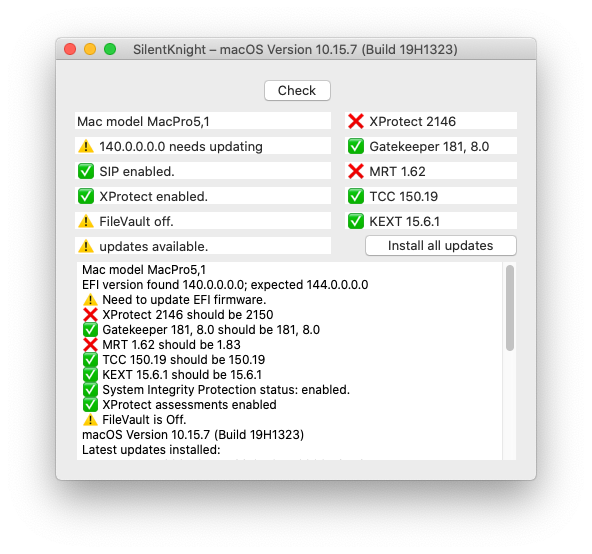Click first log line Mac model MacPro5,1
The width and height of the screenshot is (592, 554).
tap(144, 270)
